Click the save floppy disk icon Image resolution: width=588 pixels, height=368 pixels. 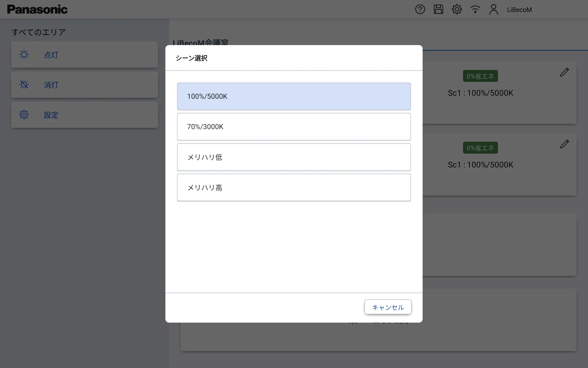(x=438, y=9)
